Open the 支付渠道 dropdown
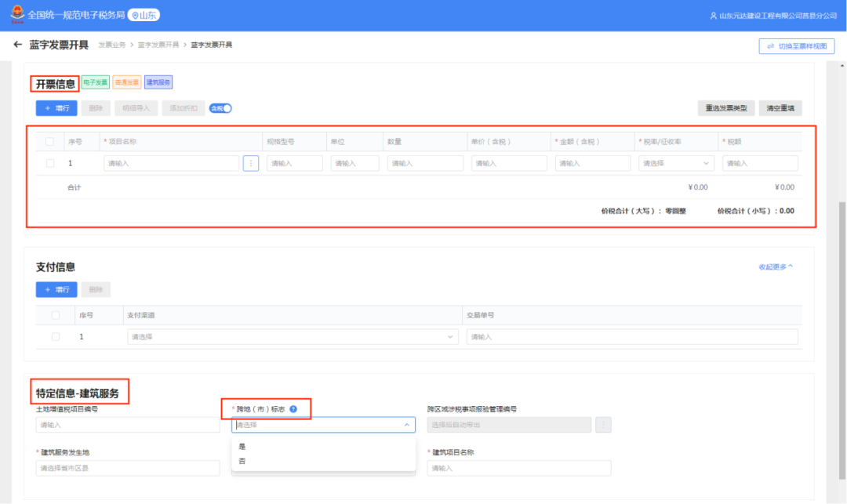This screenshot has width=847, height=504. pos(293,337)
